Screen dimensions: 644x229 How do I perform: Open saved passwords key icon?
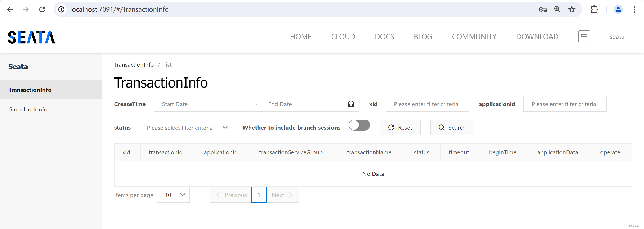coord(543,9)
